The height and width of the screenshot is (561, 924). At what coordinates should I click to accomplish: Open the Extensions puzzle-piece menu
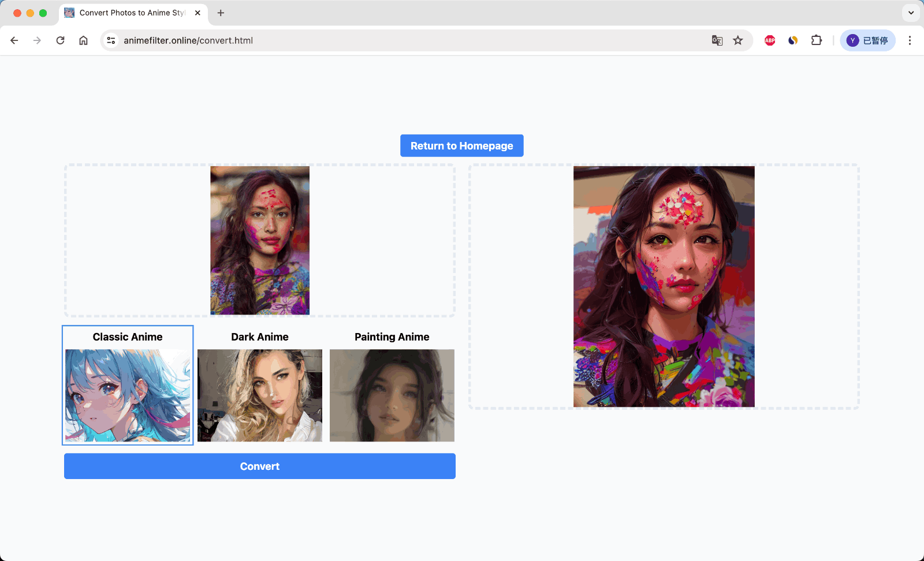816,40
